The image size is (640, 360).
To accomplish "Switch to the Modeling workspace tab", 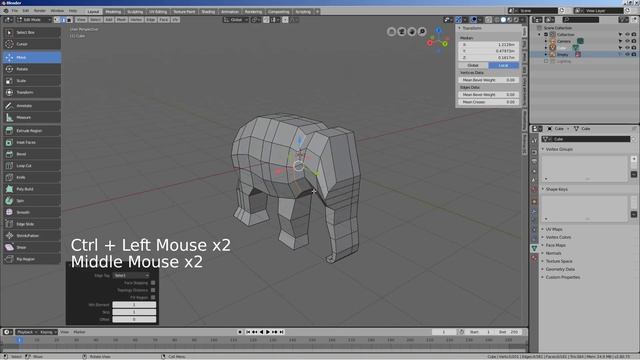I will (113, 12).
